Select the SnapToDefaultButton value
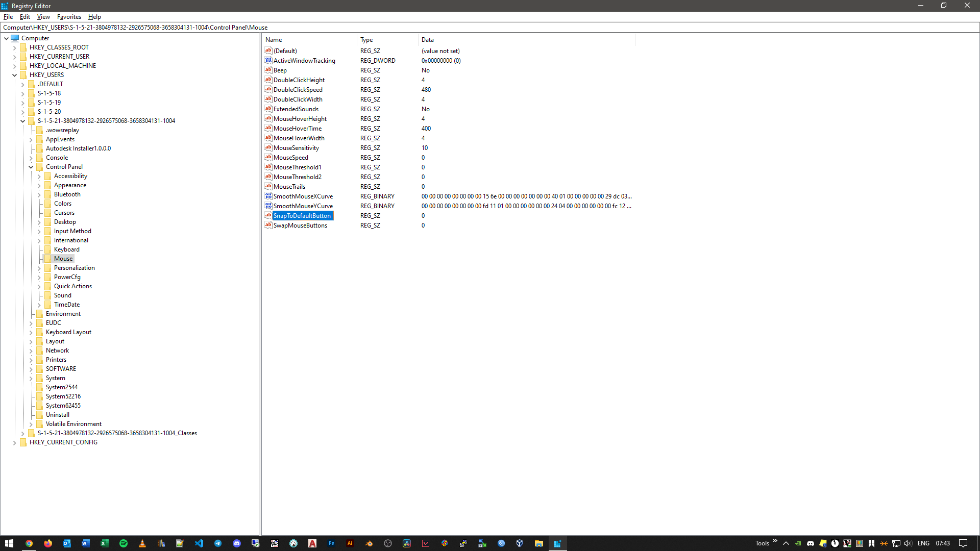The height and width of the screenshot is (551, 980). click(302, 216)
